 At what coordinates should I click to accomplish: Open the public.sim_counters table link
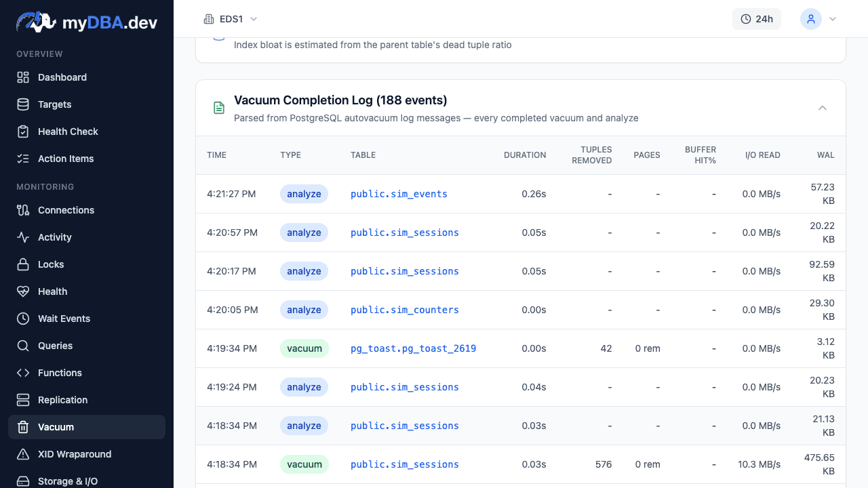click(x=404, y=310)
